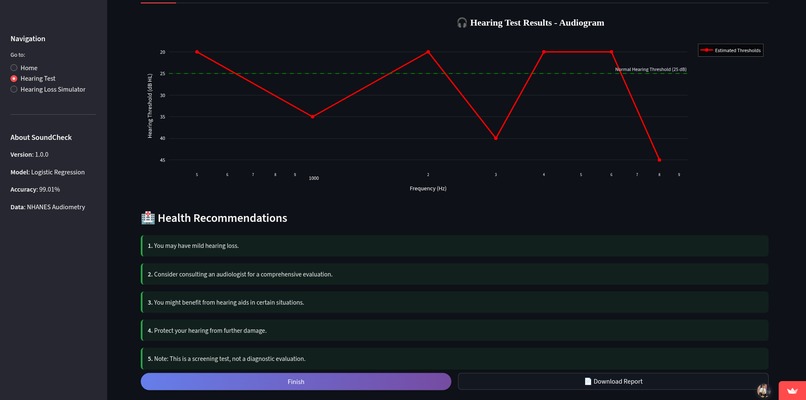Click the round avatar icon at bottom right
The image size is (806, 400).
[x=764, y=391]
